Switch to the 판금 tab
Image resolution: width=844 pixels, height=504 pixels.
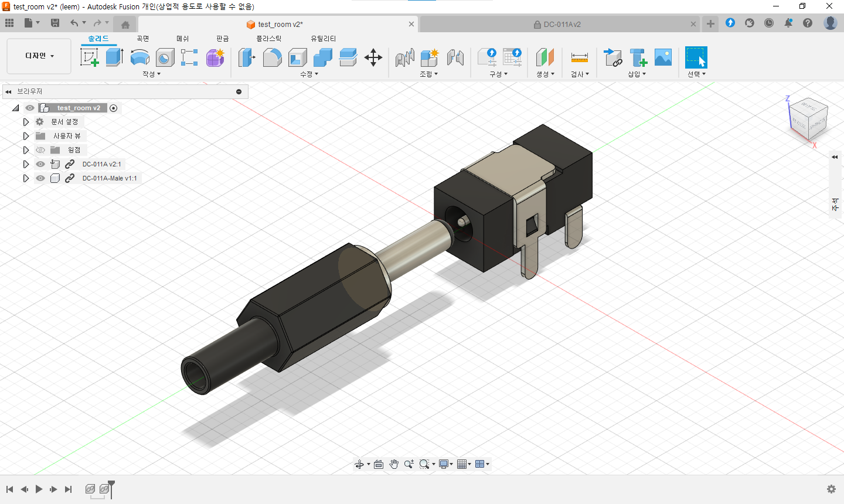coord(223,39)
